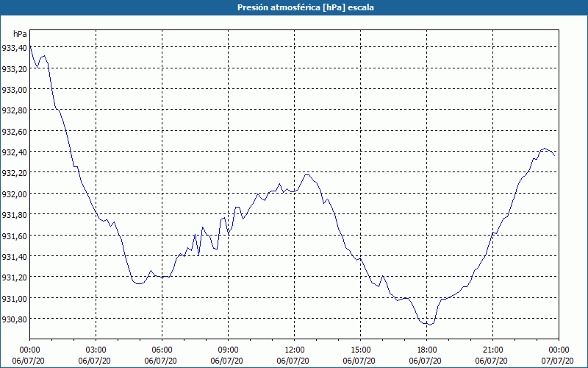
Task: Click the 933,20 y-axis value
Action: 14,68
